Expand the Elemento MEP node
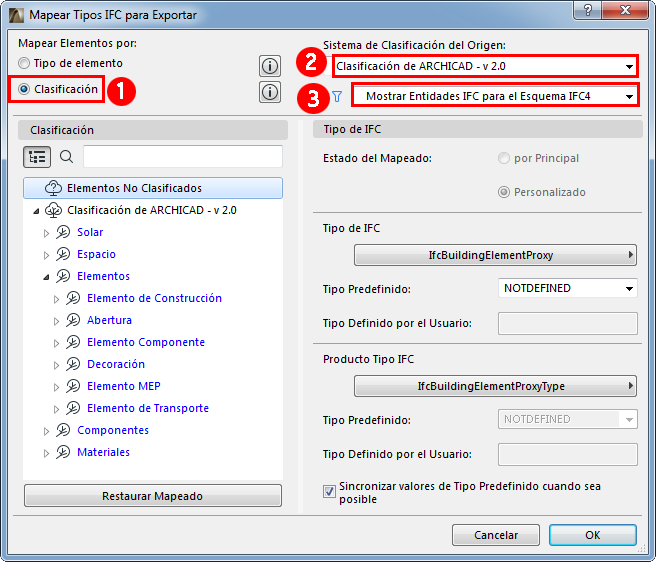 [56, 387]
